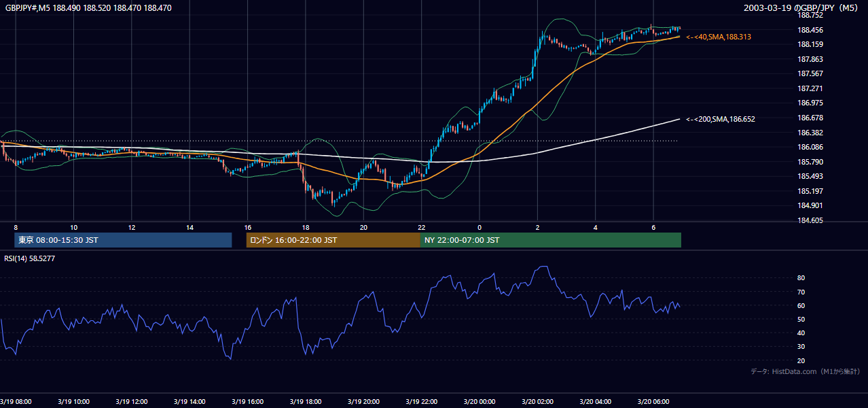The image size is (868, 408).
Task: Click the 3/20 06:00 time axis label
Action: click(x=653, y=401)
